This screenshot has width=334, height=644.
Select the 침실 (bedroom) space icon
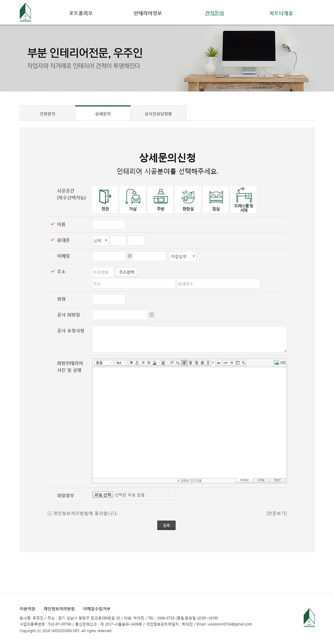(216, 199)
